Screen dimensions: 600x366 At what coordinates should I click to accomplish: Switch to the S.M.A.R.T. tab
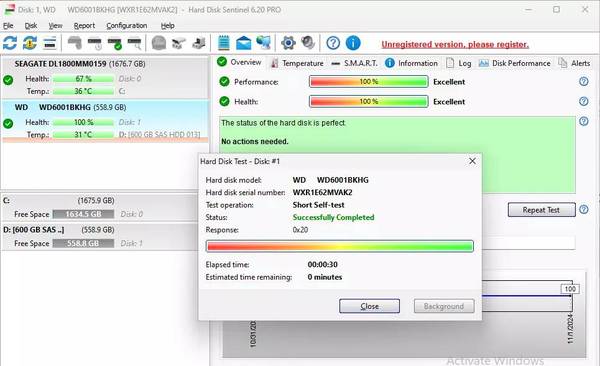[355, 63]
